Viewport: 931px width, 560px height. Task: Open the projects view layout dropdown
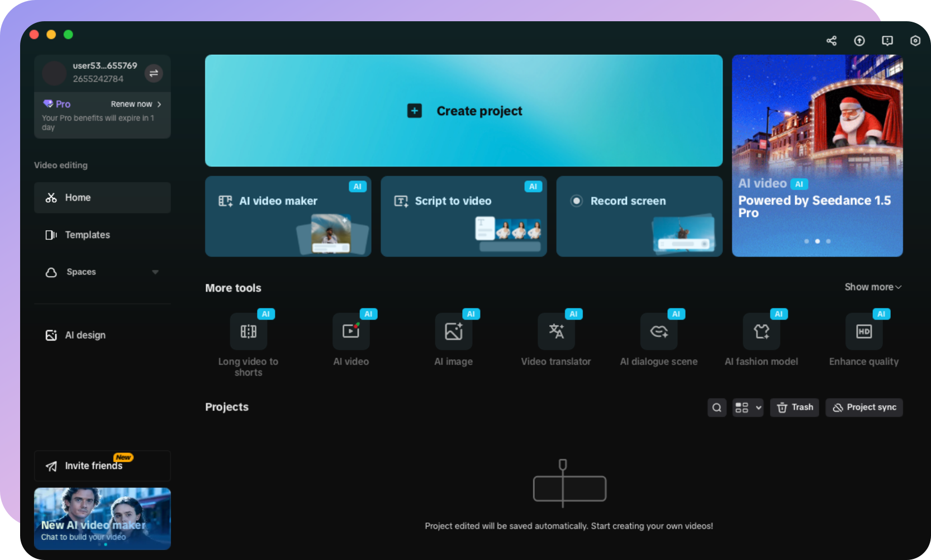748,407
